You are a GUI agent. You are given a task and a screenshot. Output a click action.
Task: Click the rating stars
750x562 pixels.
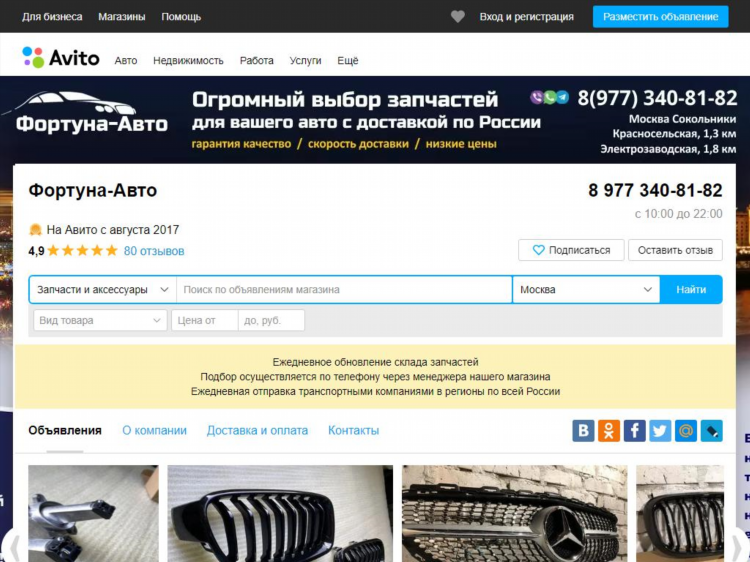82,251
